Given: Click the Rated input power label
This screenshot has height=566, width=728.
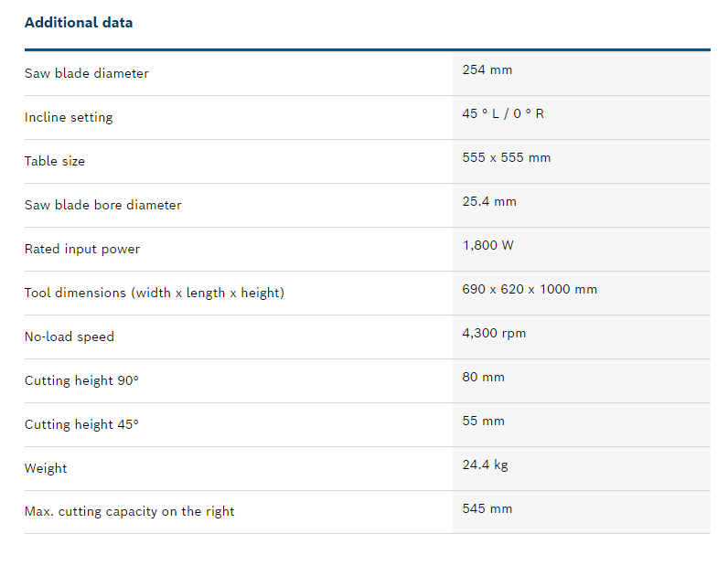Looking at the screenshot, I should click(82, 249).
